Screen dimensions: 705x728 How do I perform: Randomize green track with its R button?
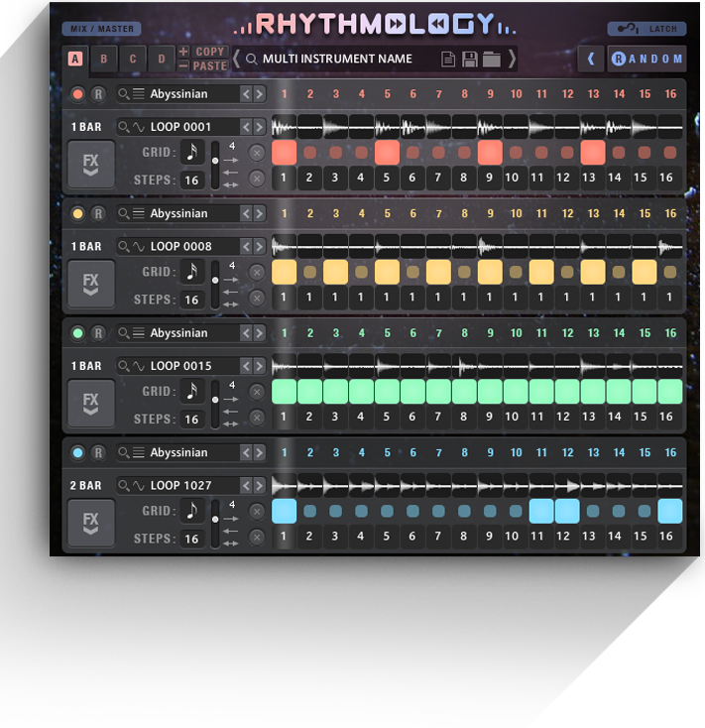98,333
